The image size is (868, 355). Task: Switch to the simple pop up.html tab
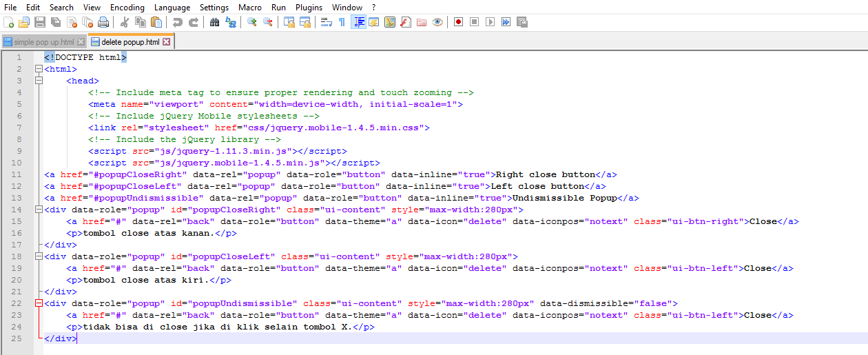tap(44, 42)
